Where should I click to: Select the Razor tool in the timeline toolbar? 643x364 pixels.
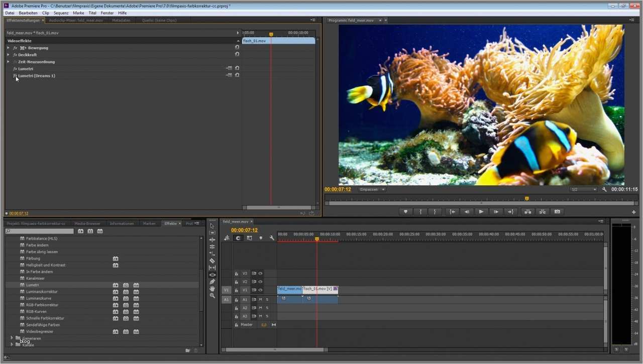click(x=212, y=261)
